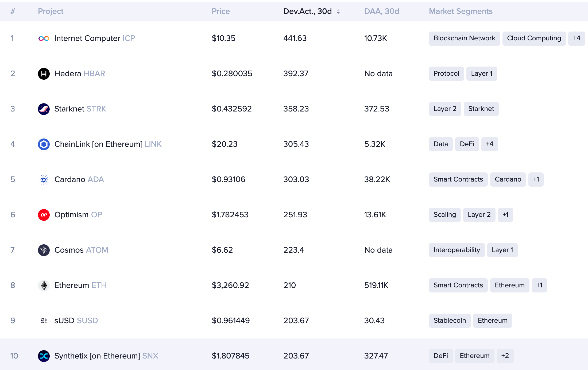Expand the +4 tags for Internet Computer
Screen dimensions: 588x370
point(577,38)
